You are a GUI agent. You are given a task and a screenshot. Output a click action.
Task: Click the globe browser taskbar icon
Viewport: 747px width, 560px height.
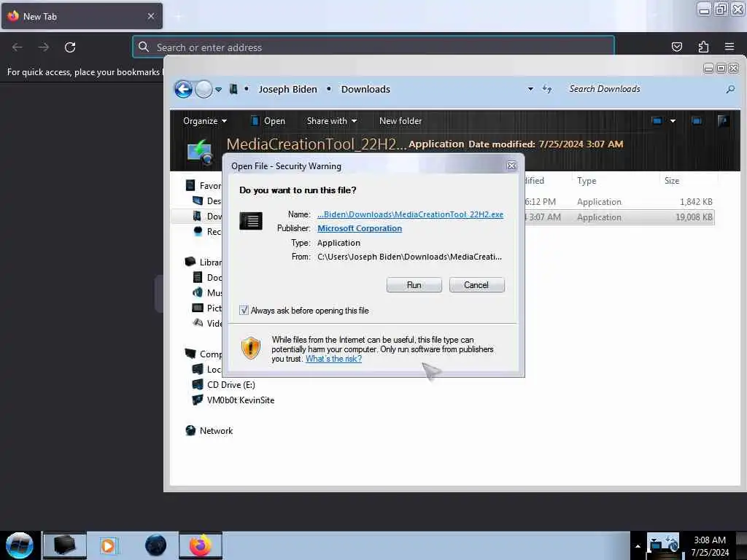(156, 545)
